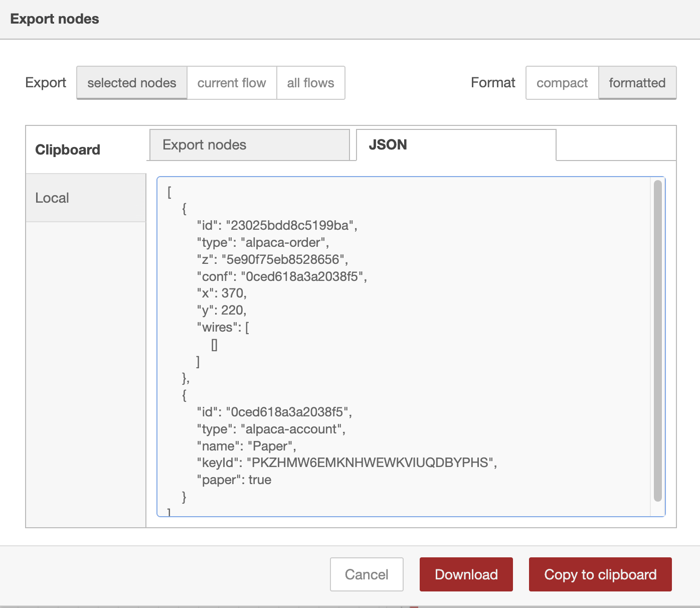Cancel the export dialog
The height and width of the screenshot is (608, 700).
pyautogui.click(x=367, y=574)
